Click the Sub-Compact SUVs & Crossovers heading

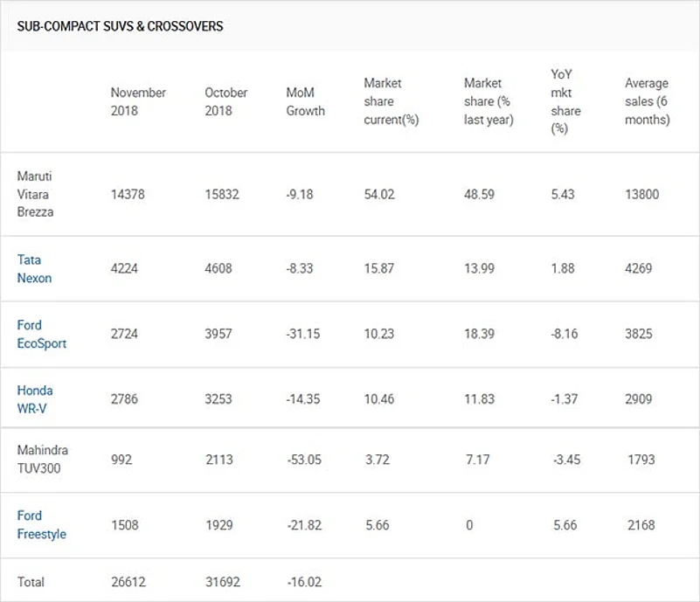[120, 26]
